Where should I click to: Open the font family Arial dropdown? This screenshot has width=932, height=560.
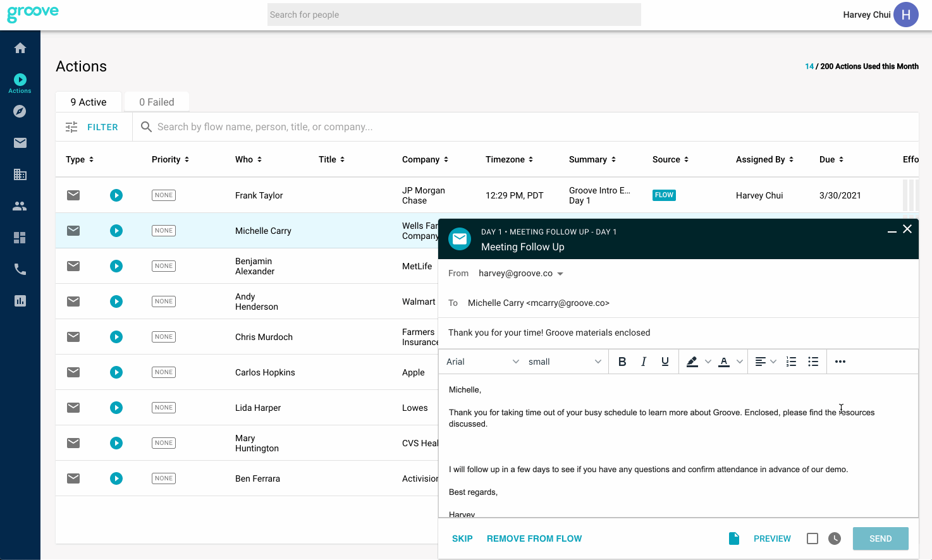point(482,362)
